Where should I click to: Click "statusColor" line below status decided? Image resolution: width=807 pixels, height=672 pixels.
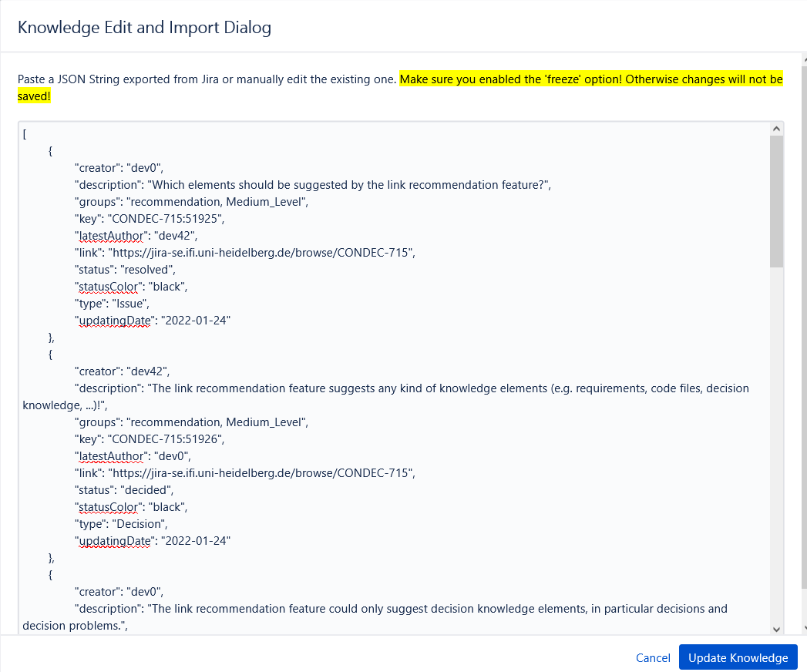131,507
